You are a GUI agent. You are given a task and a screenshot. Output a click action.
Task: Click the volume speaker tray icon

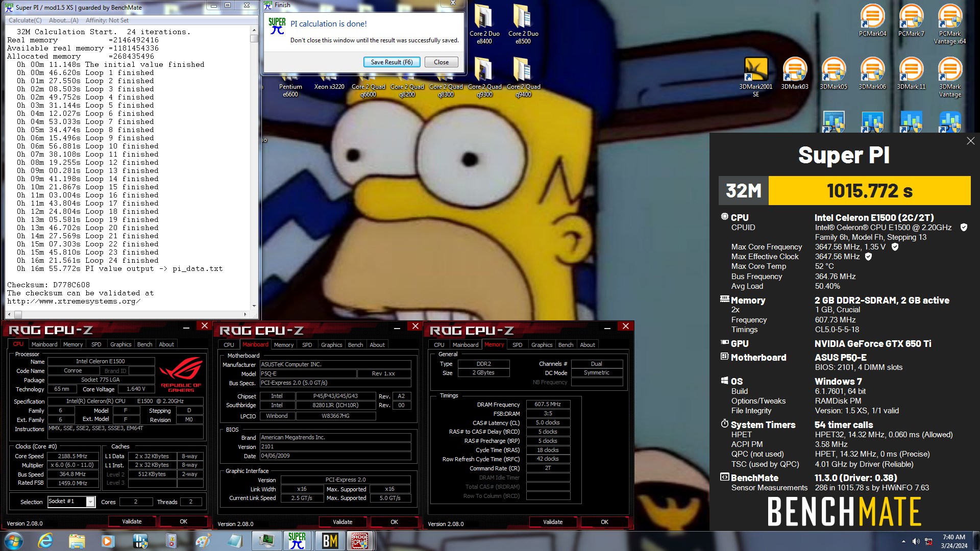point(916,541)
